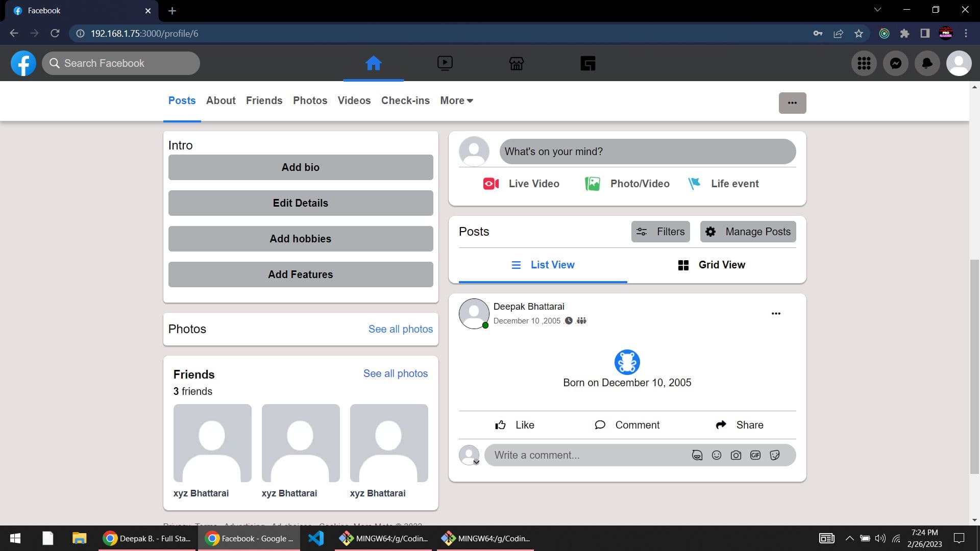Click the Photo/Video picture icon
Screen dimensions: 980x551
coord(592,184)
